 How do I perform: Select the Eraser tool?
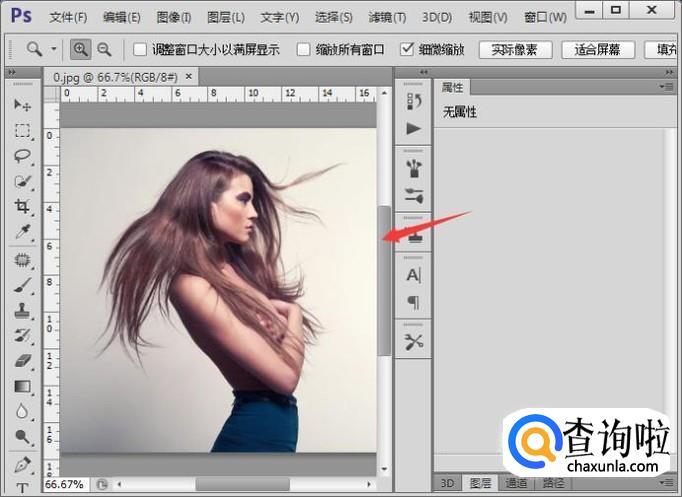coord(22,361)
